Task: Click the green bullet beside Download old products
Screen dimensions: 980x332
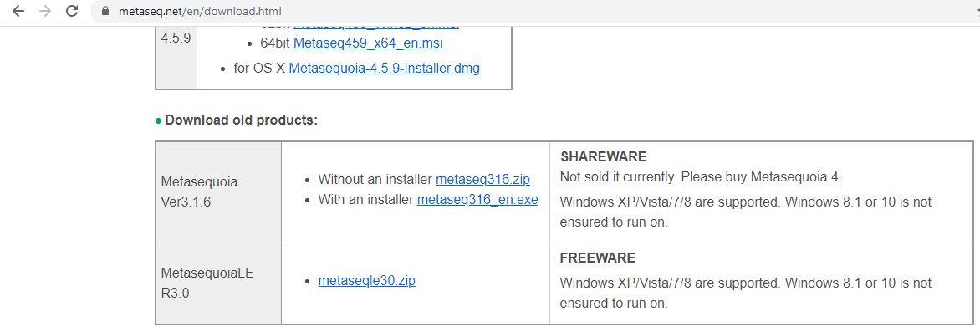Action: [159, 120]
